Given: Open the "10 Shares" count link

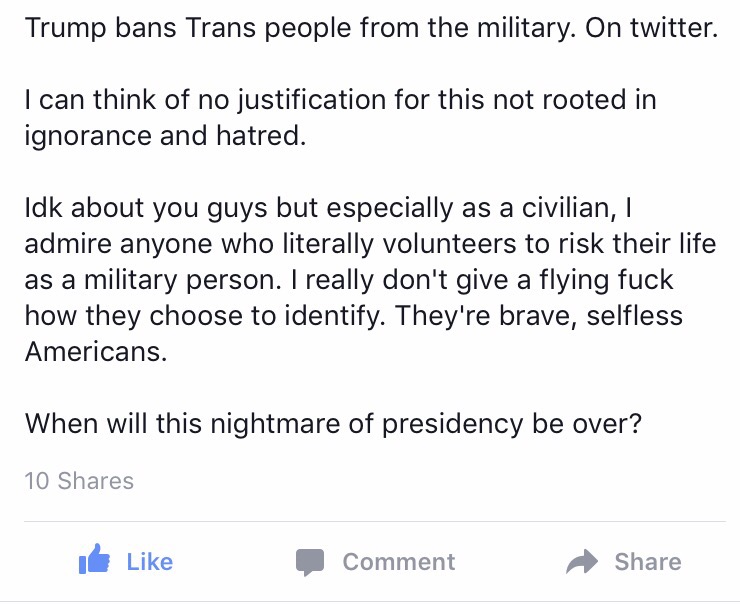Looking at the screenshot, I should [79, 481].
